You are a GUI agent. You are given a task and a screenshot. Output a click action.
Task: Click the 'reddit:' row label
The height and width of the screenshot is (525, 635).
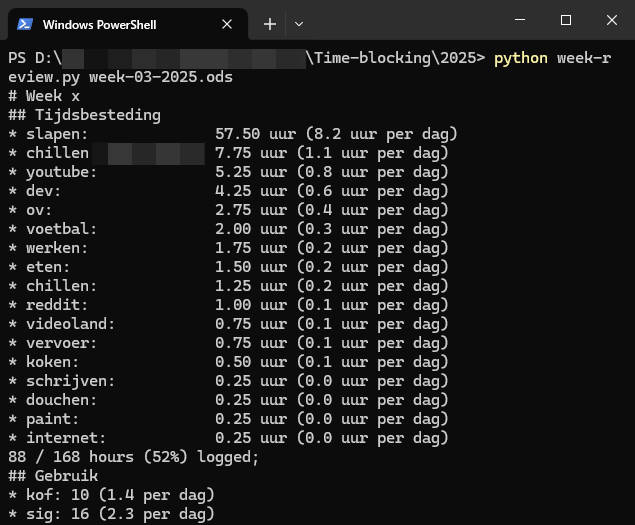(57, 305)
